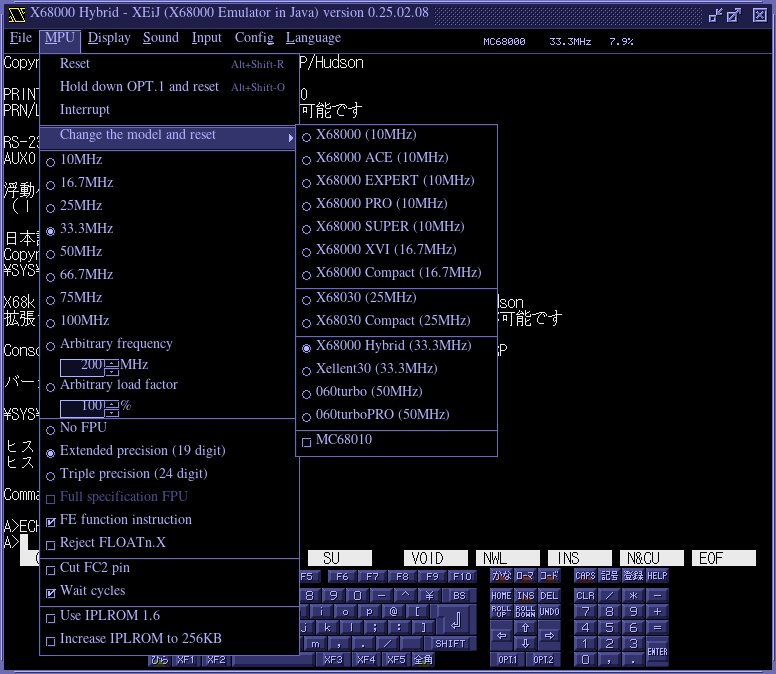Click the full-screen toggle icon in title bar
This screenshot has width=776, height=674.
pos(734,15)
